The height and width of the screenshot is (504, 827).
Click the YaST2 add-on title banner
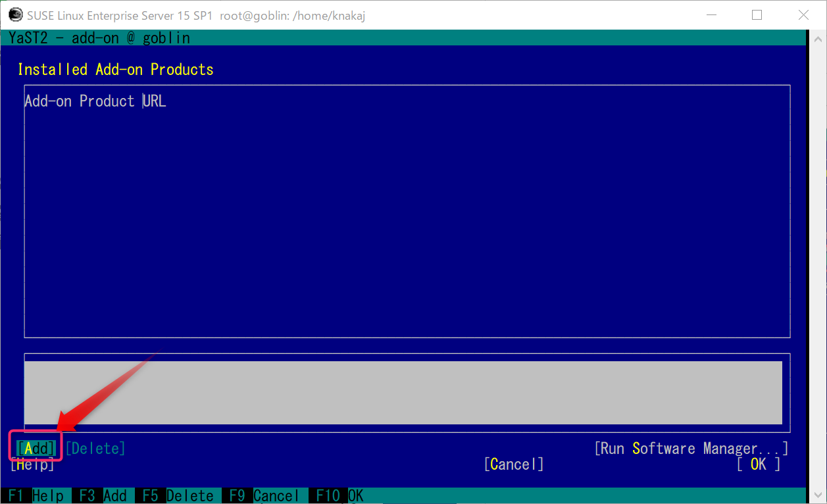pyautogui.click(x=98, y=38)
